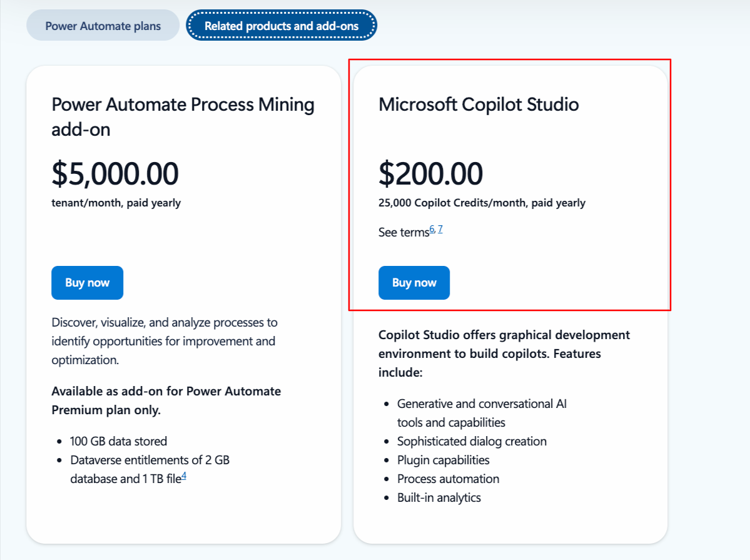Click the Sophisticated dialog creation bullet
The image size is (750, 560).
pos(472,441)
